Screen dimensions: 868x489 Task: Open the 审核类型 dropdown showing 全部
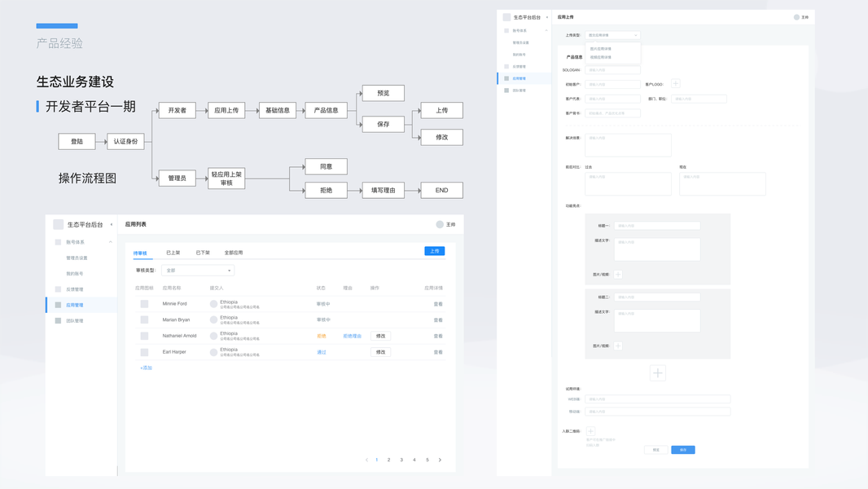coord(198,271)
